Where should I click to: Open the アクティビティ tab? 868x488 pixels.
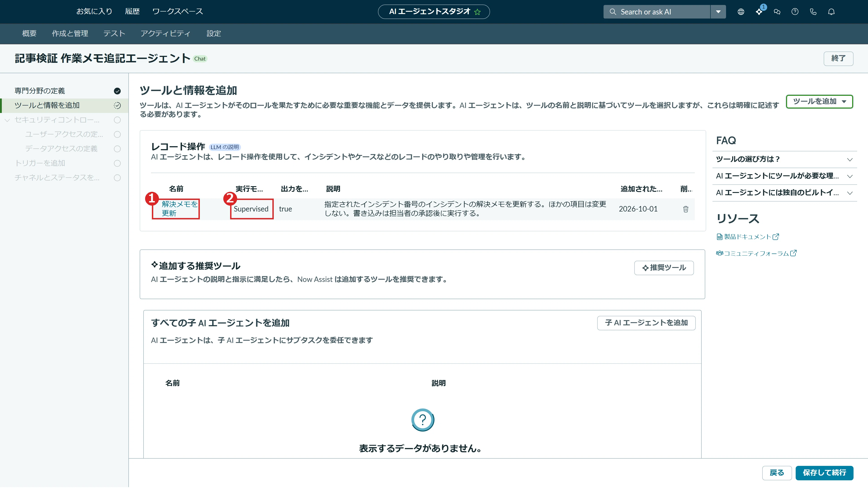tap(165, 33)
